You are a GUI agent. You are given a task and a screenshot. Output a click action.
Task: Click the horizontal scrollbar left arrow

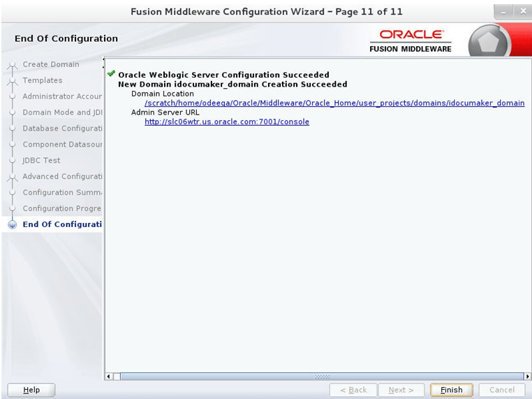[109, 376]
